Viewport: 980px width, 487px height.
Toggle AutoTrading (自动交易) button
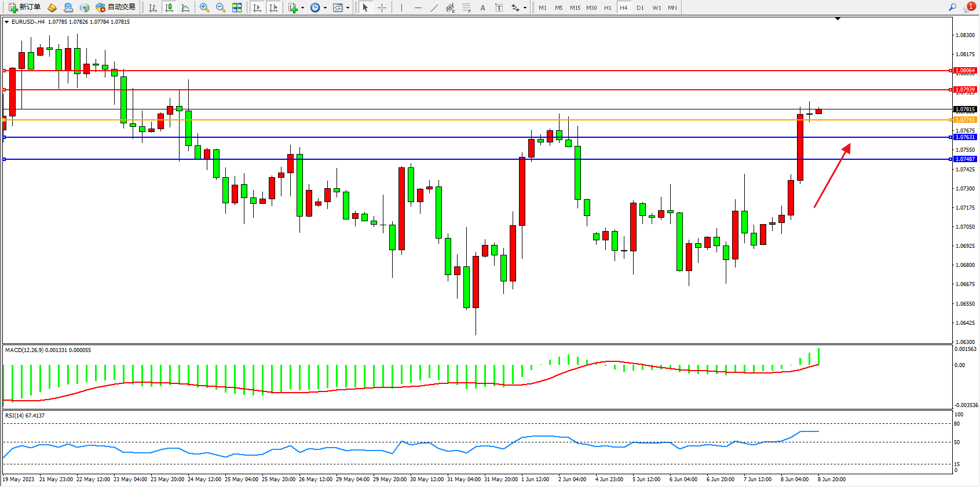pyautogui.click(x=115, y=8)
